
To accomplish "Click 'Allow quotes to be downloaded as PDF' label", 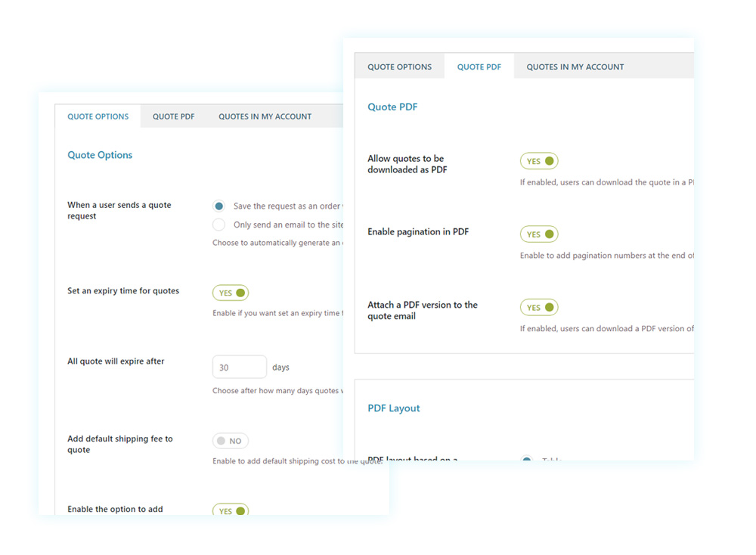I will click(407, 164).
